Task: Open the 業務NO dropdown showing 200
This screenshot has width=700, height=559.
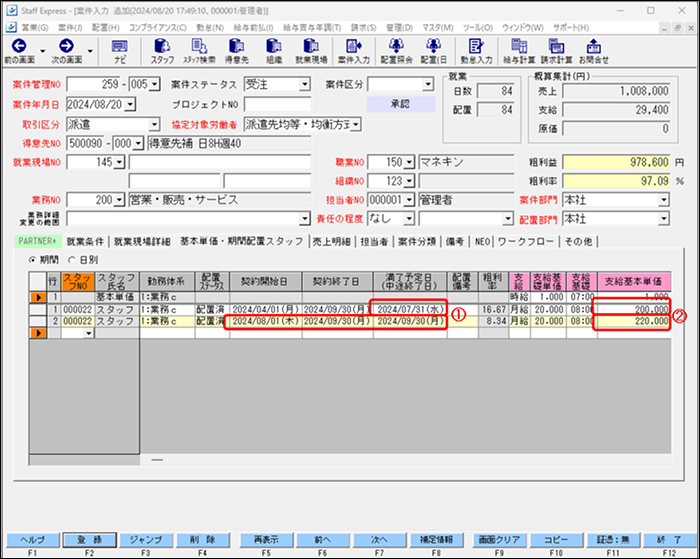Action: click(119, 200)
